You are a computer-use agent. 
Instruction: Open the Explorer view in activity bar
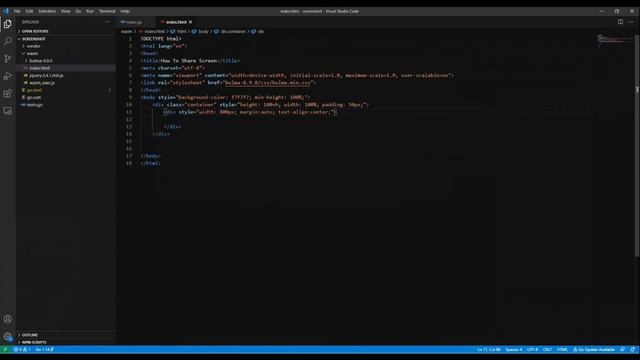(8, 24)
